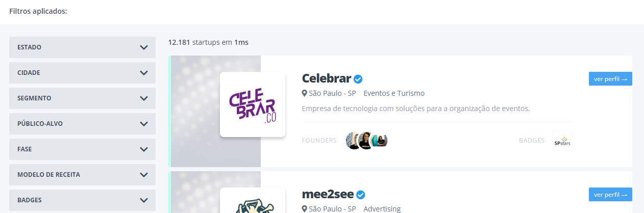
Task: Click ver perfil button for mee2see
Action: pos(610,195)
